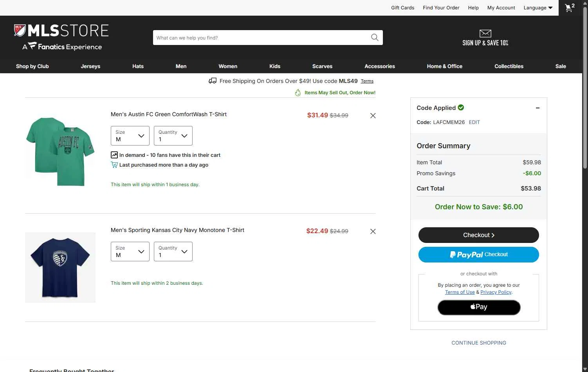
Task: Click the Austin FC $31.49 sale price
Action: click(317, 115)
